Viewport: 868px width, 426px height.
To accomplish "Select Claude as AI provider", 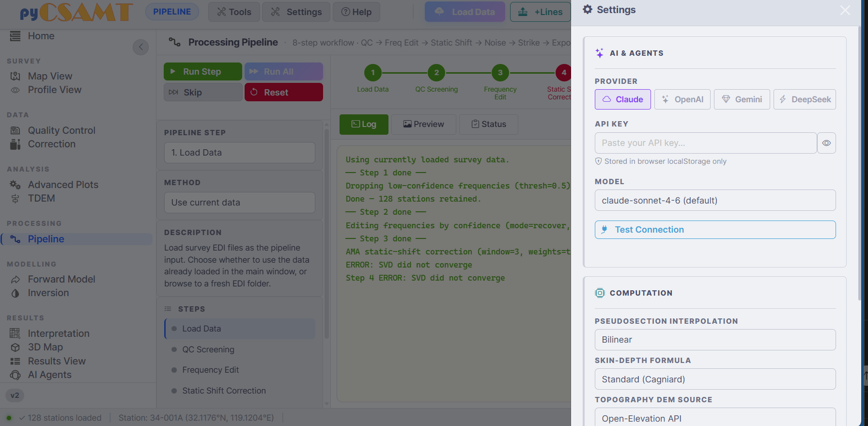I will tap(623, 99).
